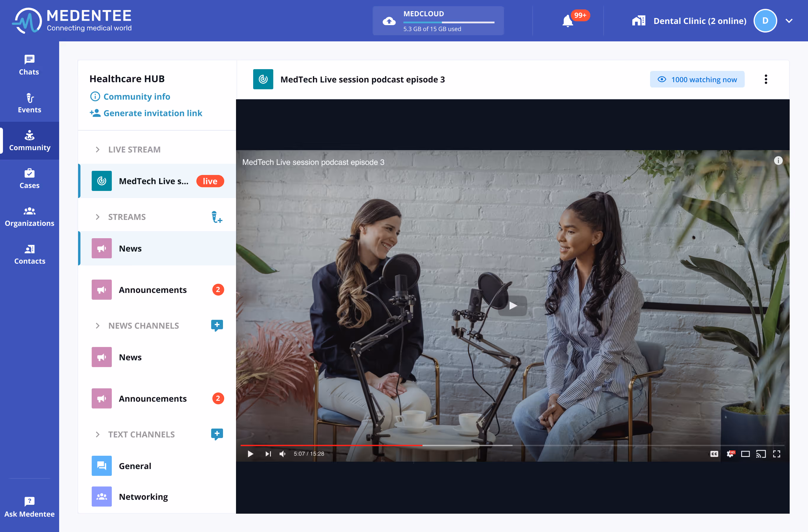The image size is (808, 532).
Task: Mute the video volume
Action: click(282, 454)
